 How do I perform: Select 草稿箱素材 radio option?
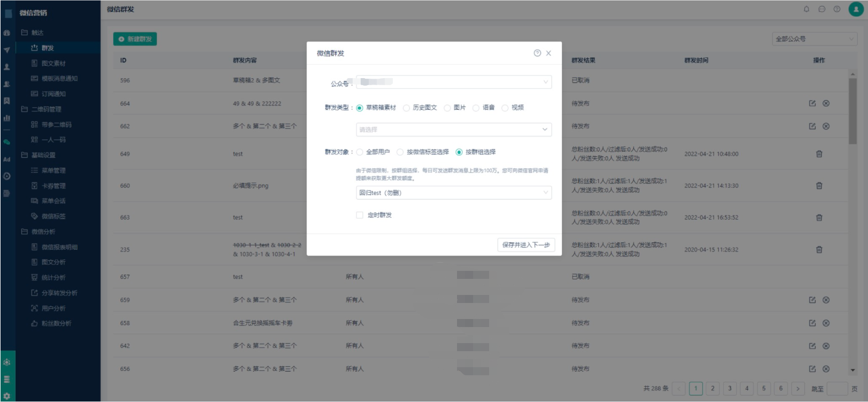tap(360, 108)
